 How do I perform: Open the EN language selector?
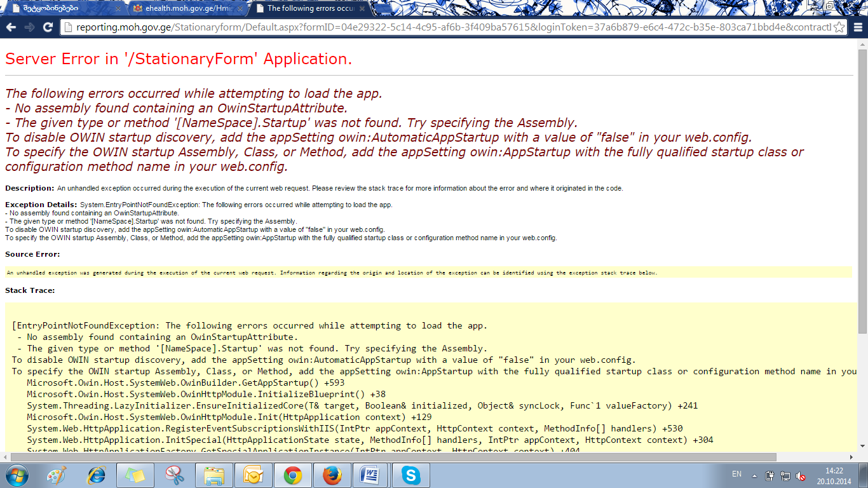[736, 474]
